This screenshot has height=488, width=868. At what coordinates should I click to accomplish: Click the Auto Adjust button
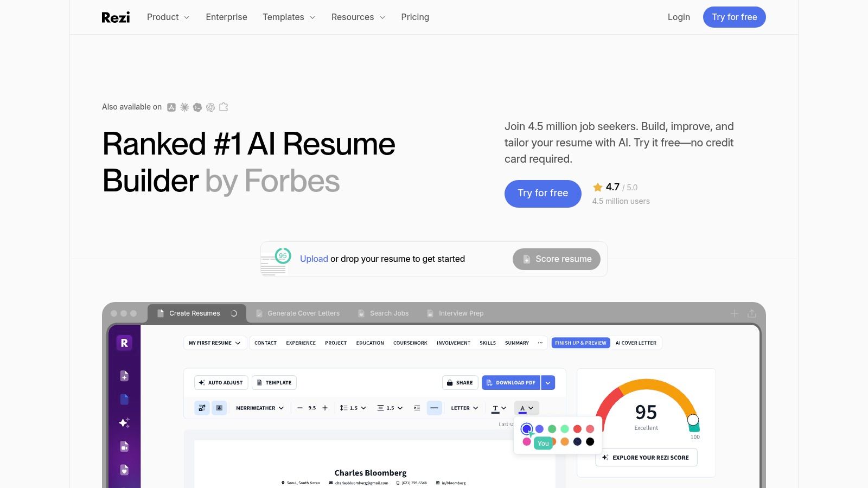point(221,383)
